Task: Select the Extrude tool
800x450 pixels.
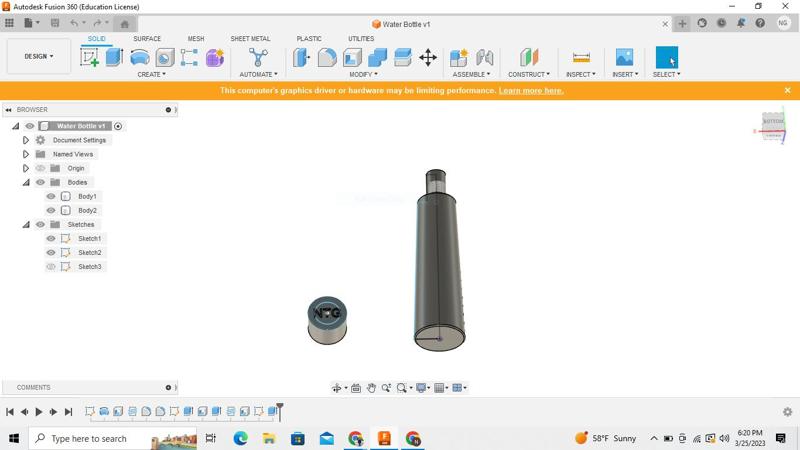Action: pos(114,57)
